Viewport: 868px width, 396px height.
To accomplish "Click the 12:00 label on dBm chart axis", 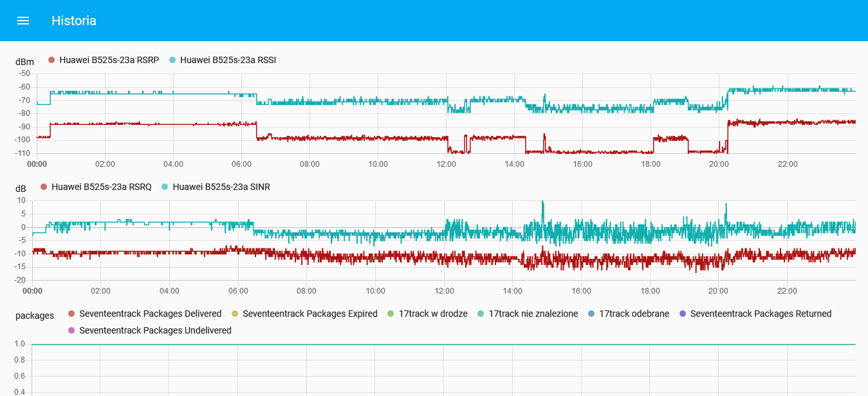I will [446, 164].
